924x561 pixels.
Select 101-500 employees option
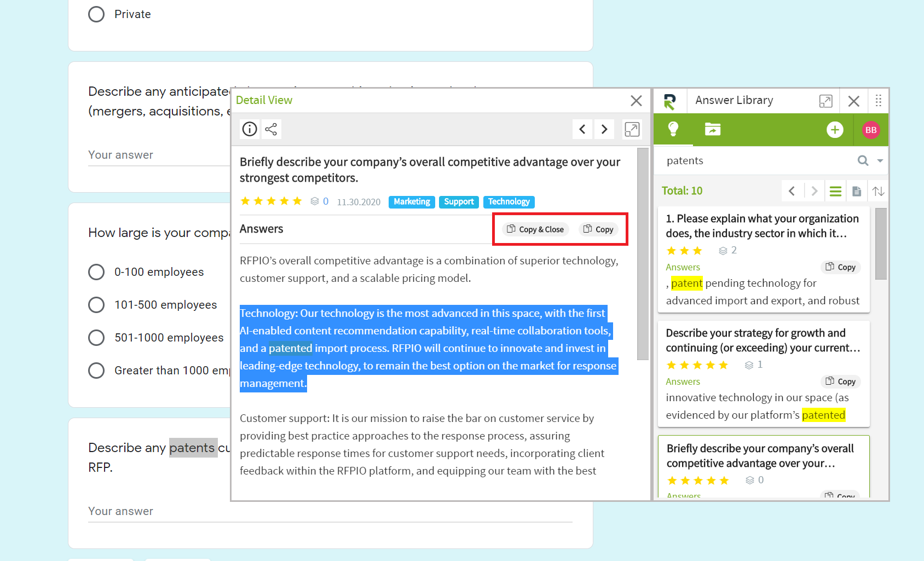(x=96, y=305)
